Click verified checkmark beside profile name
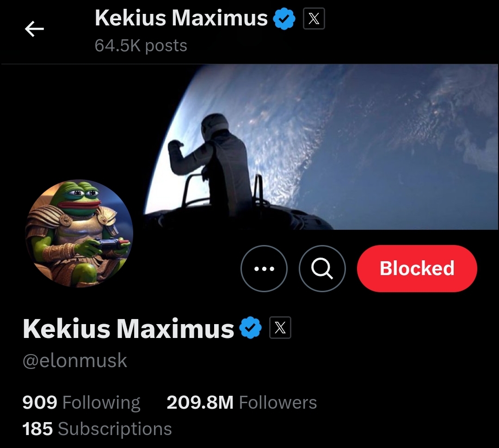This screenshot has height=448, width=499. click(x=251, y=328)
